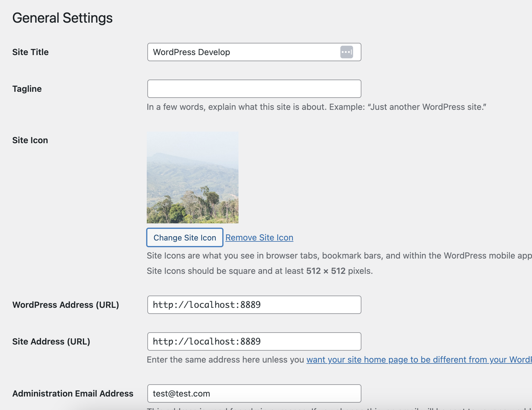Viewport: 532px width, 410px height.
Task: Click the WordPress Address (URL) label
Action: [x=65, y=305]
